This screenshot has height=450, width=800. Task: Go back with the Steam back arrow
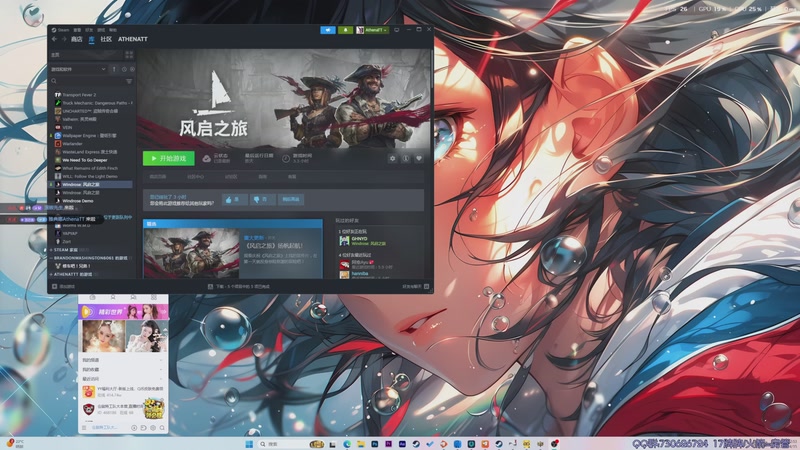pos(55,39)
